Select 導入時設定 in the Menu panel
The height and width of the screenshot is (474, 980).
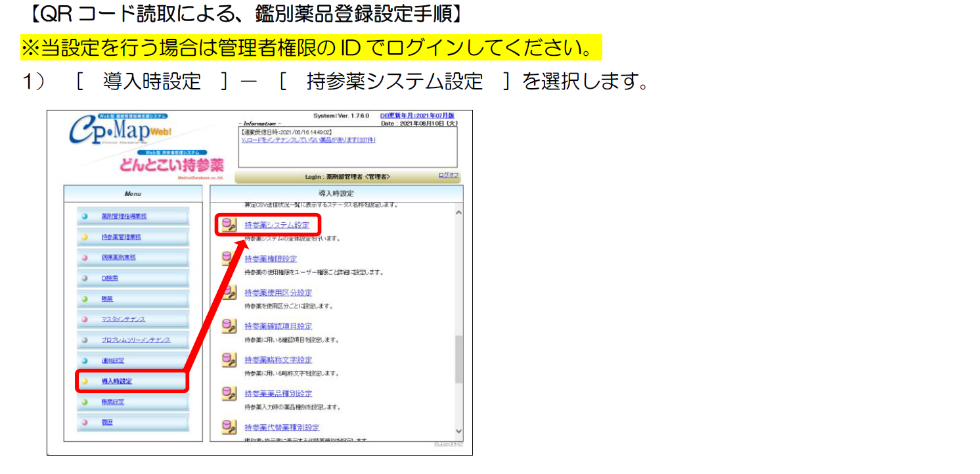[x=117, y=381]
